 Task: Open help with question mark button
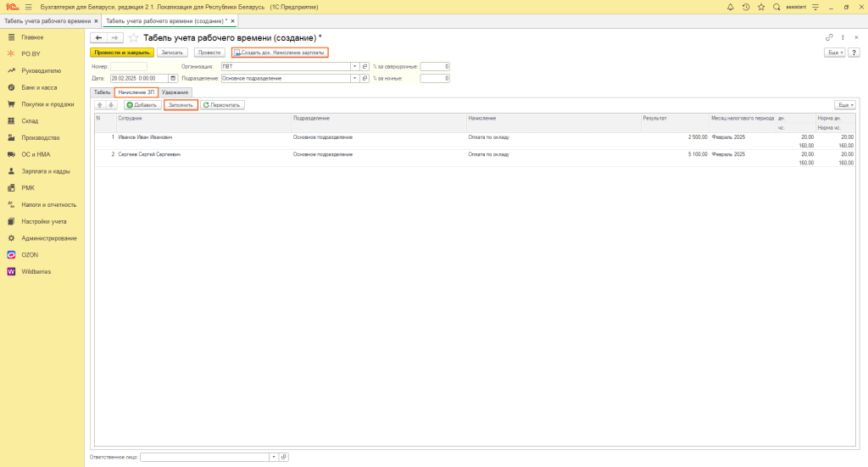pyautogui.click(x=854, y=53)
